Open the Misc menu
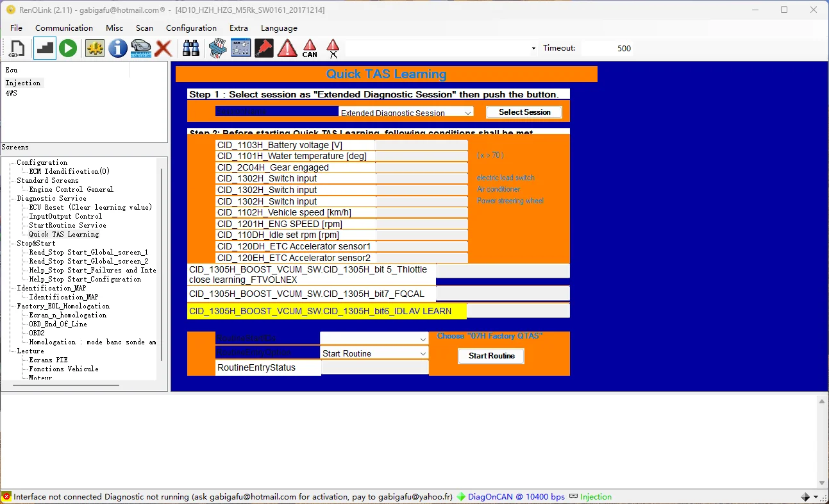 (115, 28)
